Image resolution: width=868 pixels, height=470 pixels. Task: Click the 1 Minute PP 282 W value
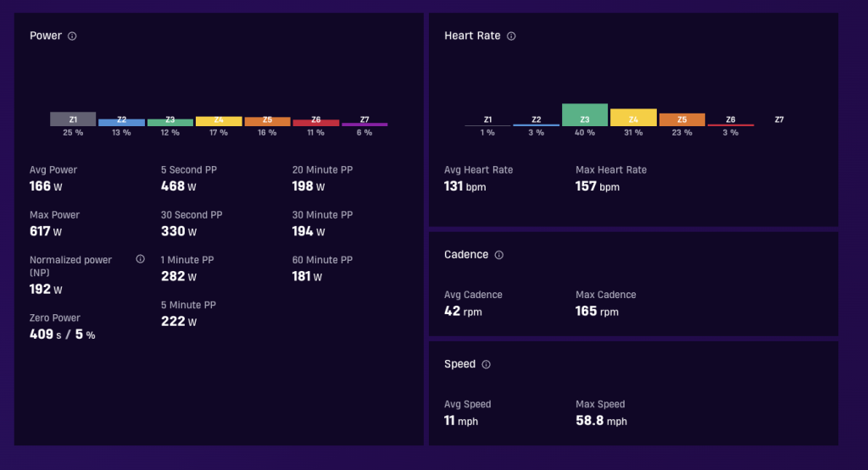[179, 276]
